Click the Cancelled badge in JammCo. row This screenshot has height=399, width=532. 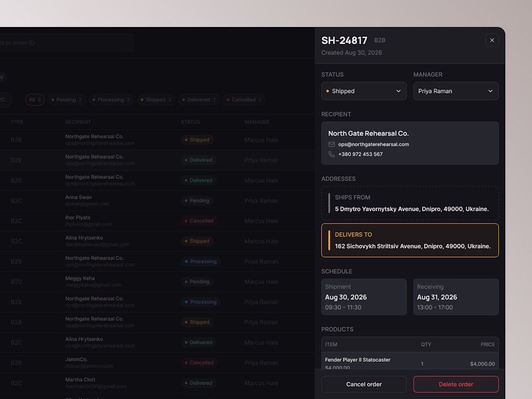[x=199, y=363]
